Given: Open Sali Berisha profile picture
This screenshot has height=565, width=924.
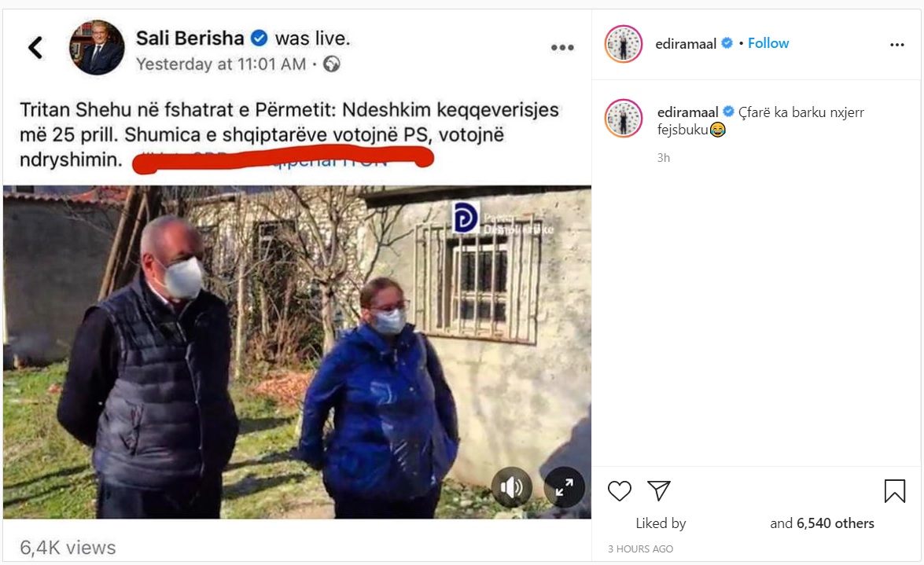Looking at the screenshot, I should [97, 47].
